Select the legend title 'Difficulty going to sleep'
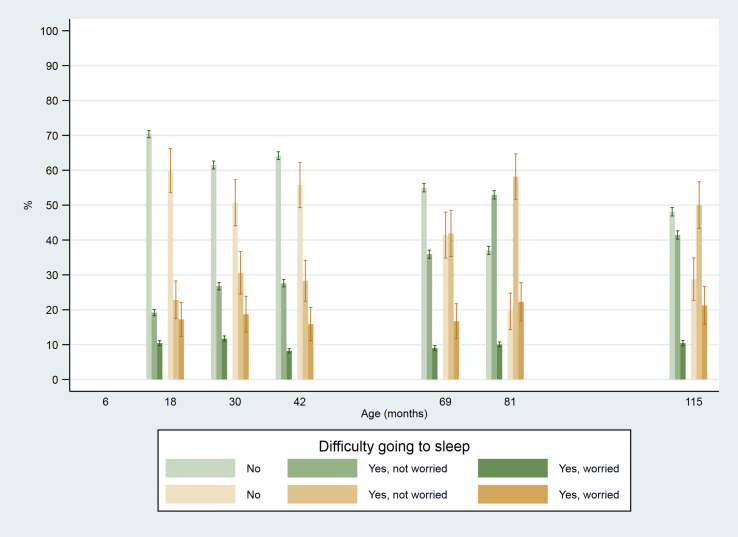The image size is (738, 537). click(394, 446)
